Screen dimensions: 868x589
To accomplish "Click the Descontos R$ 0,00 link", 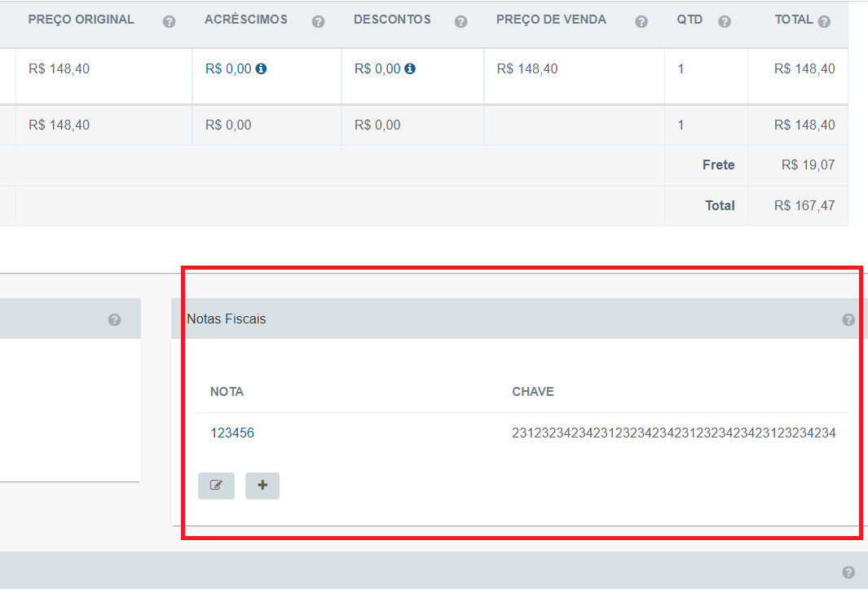I will [377, 68].
